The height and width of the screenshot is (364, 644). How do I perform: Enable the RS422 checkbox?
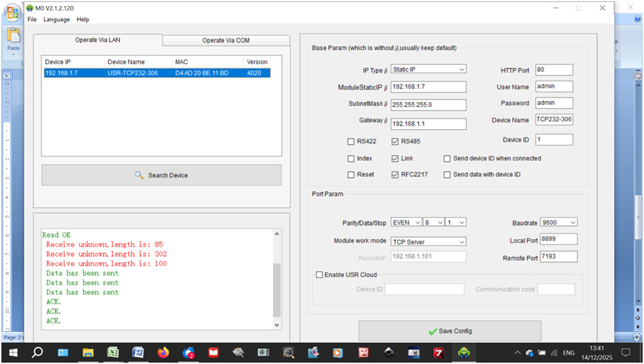(x=351, y=142)
